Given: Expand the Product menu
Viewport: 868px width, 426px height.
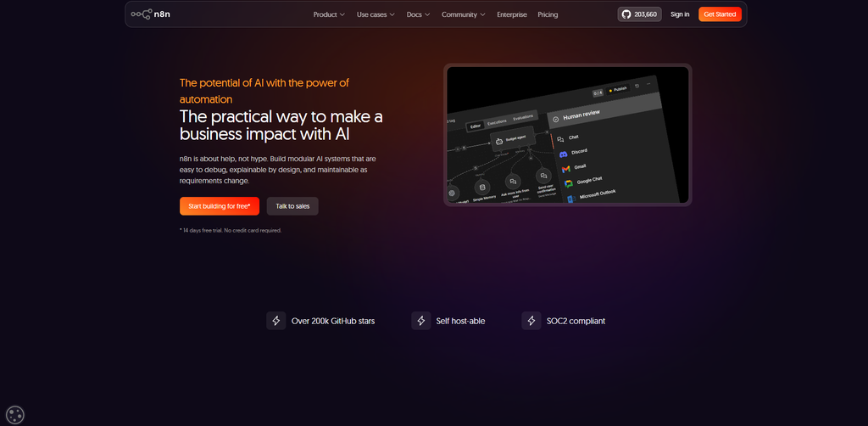Looking at the screenshot, I should [329, 14].
